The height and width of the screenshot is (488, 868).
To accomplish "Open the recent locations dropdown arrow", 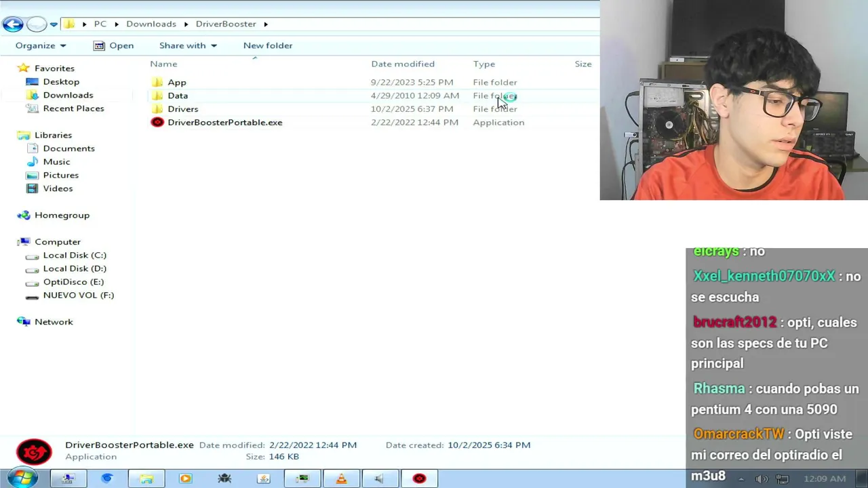I will click(54, 24).
